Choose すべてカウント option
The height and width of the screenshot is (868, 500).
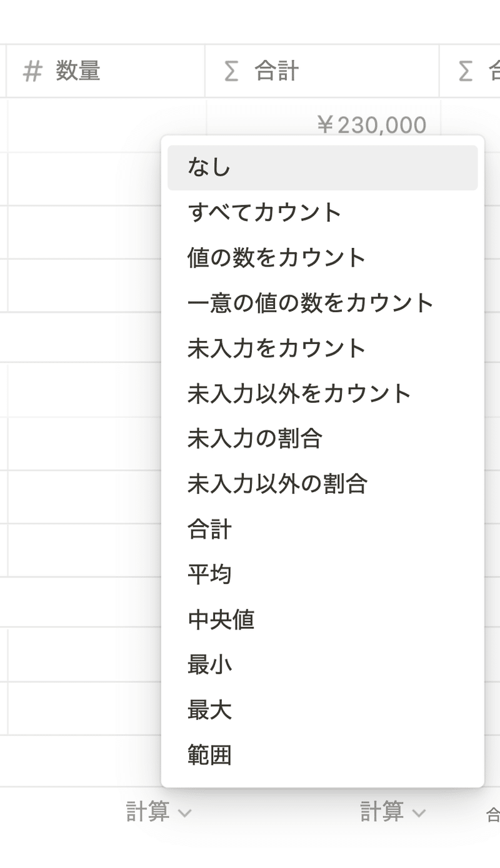click(x=322, y=213)
